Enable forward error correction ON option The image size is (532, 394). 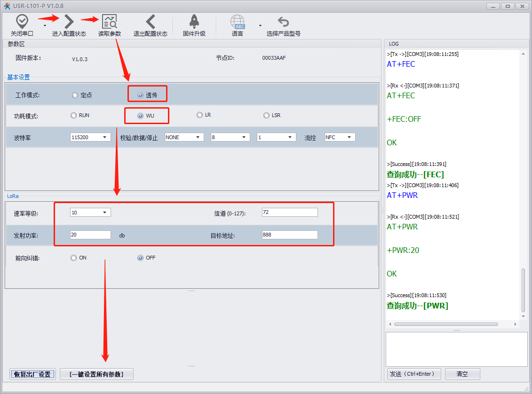[x=73, y=258]
